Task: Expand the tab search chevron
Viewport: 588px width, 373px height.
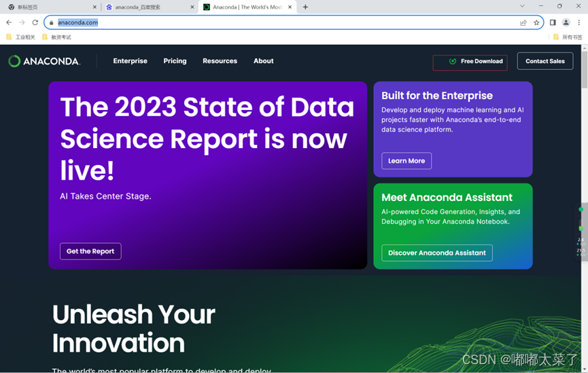Action: [522, 6]
